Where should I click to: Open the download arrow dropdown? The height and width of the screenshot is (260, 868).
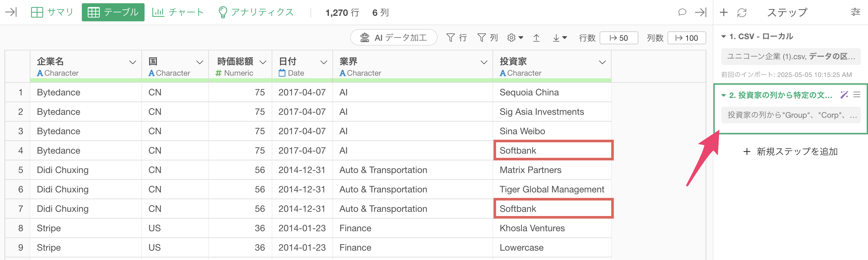pyautogui.click(x=559, y=38)
